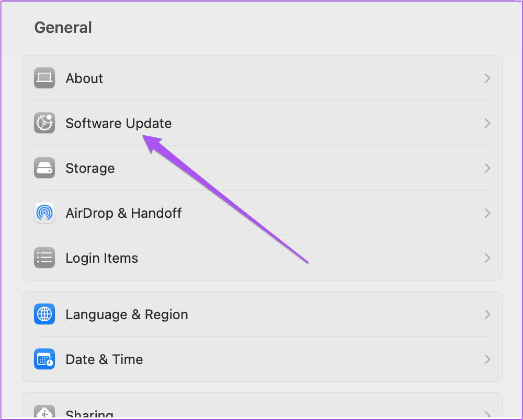523x420 pixels.
Task: Click the Storage drive icon
Action: point(44,168)
